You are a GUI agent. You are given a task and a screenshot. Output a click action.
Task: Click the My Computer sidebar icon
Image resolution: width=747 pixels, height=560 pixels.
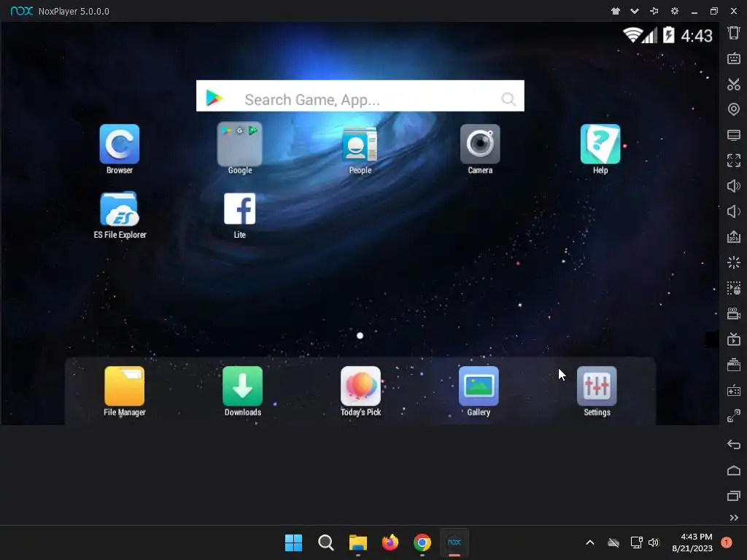[734, 135]
